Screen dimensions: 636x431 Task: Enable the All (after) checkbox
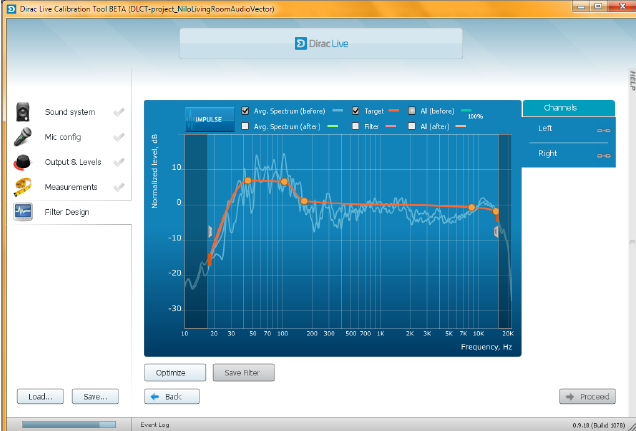[412, 126]
